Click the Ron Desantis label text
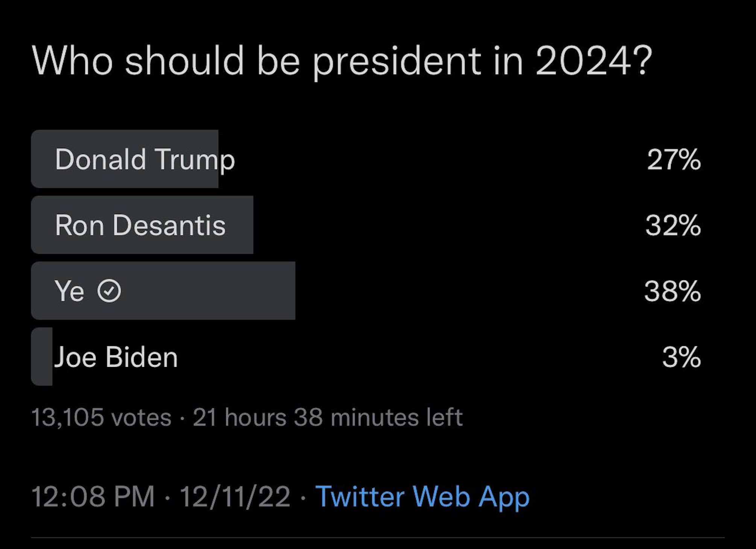This screenshot has width=756, height=549. [x=140, y=225]
